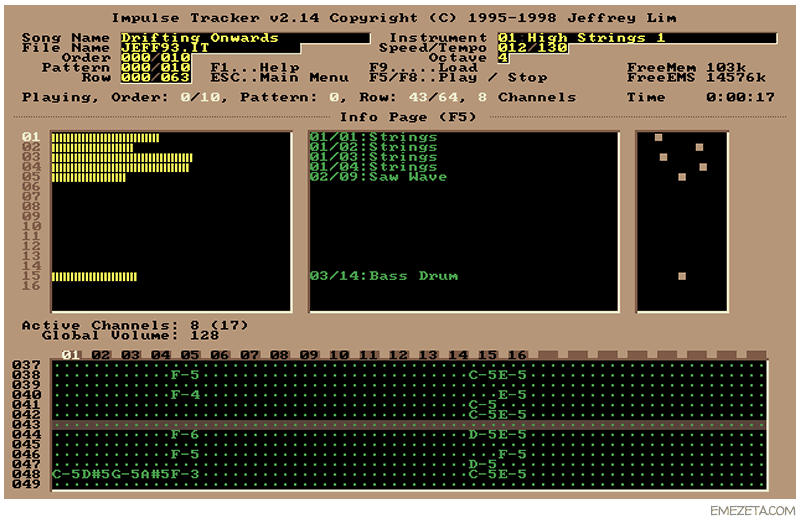This screenshot has height=525, width=800.
Task: Click note G-5 in row 048
Action: click(x=126, y=474)
